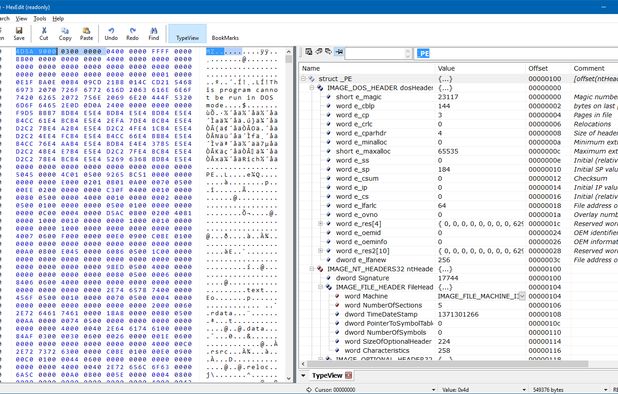The width and height of the screenshot is (618, 394).
Task: Select the word e_cparhdr row
Action: [458, 133]
